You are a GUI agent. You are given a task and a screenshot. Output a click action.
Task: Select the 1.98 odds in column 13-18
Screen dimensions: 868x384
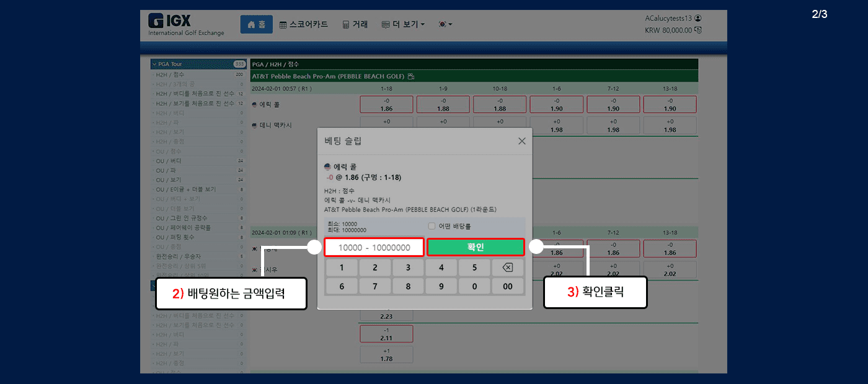click(670, 126)
